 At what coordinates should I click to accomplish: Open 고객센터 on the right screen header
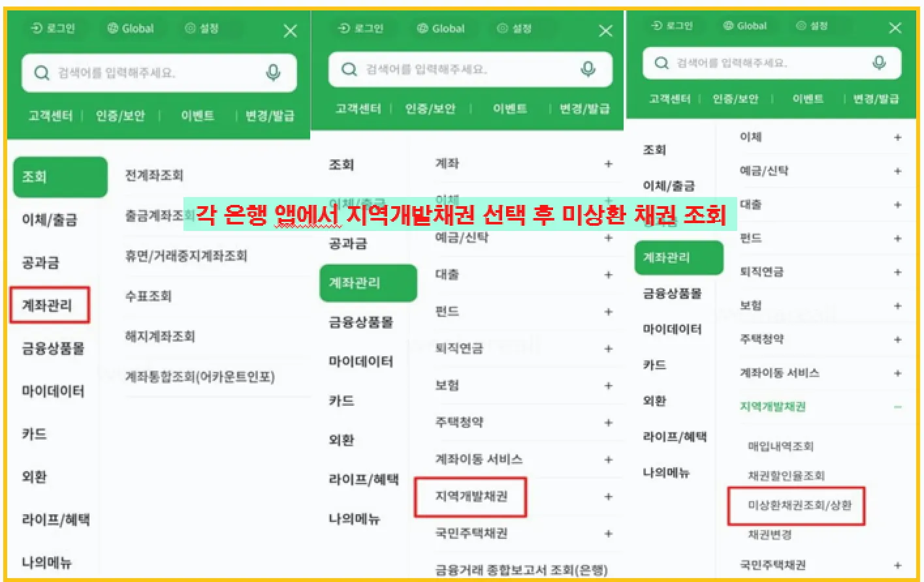click(x=669, y=99)
